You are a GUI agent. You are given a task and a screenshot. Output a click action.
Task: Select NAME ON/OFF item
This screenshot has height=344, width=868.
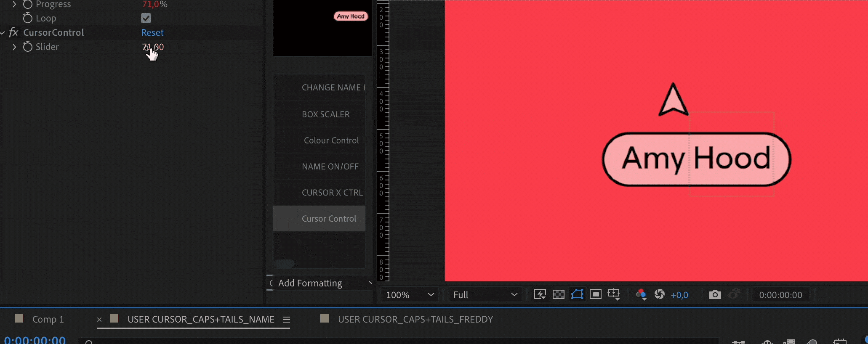pyautogui.click(x=320, y=167)
